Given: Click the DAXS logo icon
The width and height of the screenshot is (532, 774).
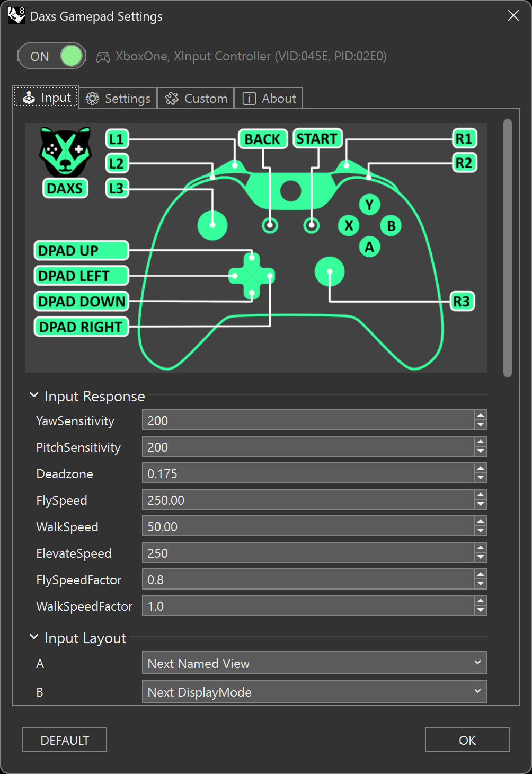Looking at the screenshot, I should [x=65, y=154].
